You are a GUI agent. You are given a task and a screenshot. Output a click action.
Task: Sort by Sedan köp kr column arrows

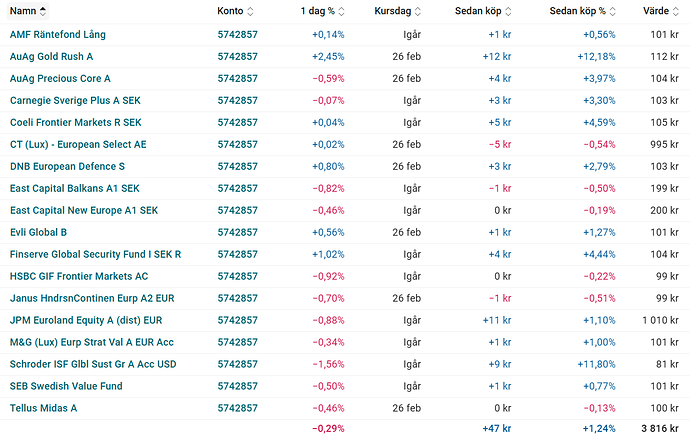[x=508, y=11]
